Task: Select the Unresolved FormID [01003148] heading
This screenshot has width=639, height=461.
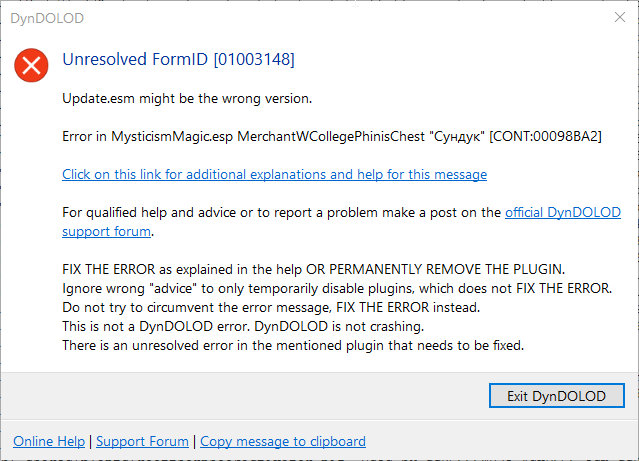Action: tap(178, 60)
